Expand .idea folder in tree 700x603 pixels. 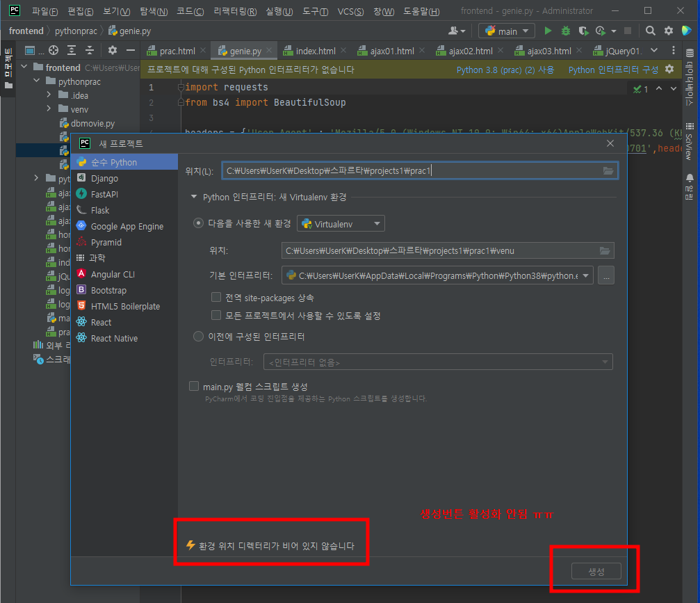tap(49, 95)
